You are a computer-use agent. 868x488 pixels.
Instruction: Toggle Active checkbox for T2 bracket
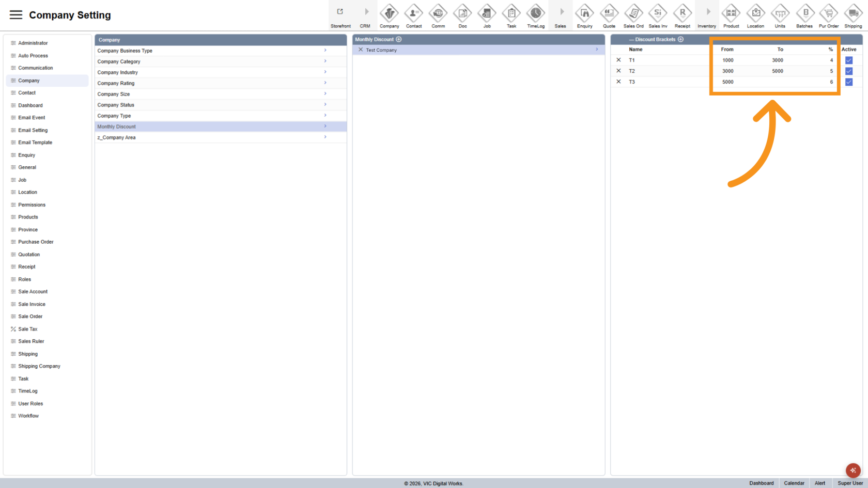point(849,71)
